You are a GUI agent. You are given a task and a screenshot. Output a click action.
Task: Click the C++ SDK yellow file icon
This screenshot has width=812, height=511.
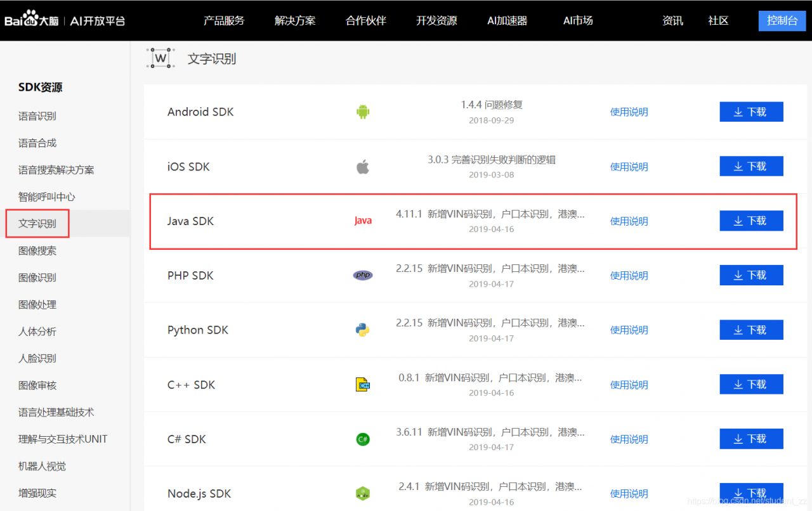coord(363,384)
